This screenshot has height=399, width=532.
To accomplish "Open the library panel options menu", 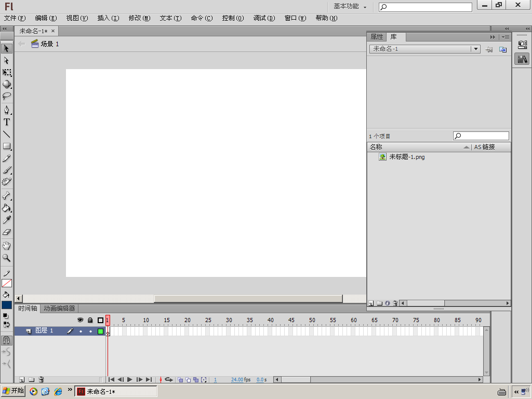I will tap(506, 37).
